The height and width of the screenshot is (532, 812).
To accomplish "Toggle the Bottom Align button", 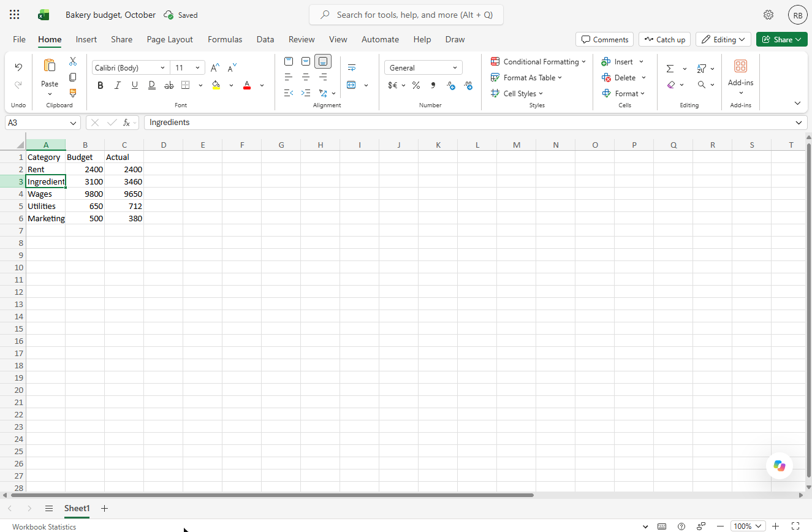I will click(x=323, y=61).
